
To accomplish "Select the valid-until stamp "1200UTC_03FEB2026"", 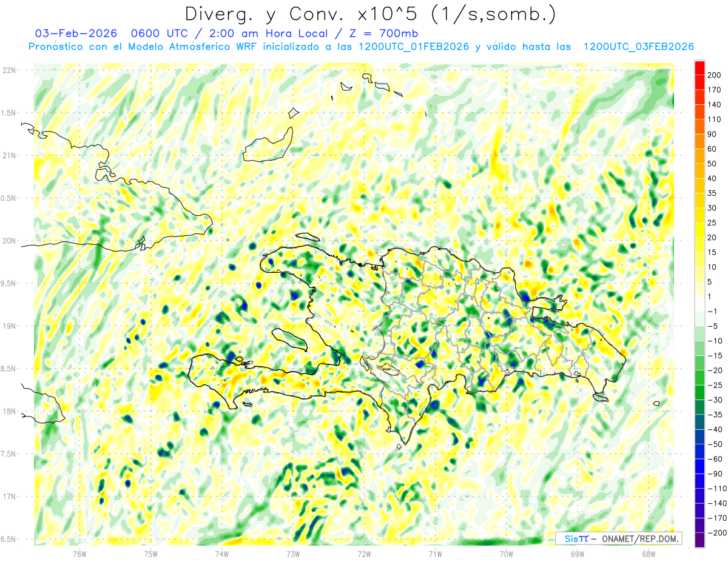I will [638, 47].
